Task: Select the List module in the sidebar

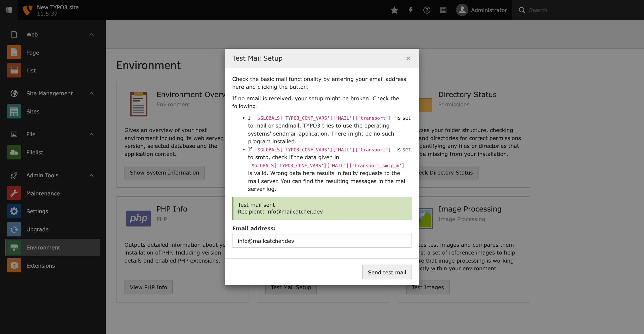Action: pos(31,70)
